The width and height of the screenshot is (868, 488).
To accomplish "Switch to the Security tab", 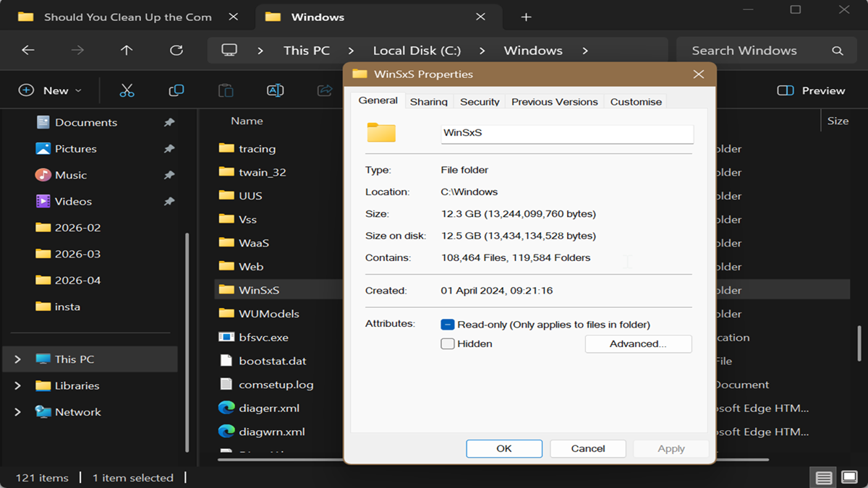I will coord(480,102).
